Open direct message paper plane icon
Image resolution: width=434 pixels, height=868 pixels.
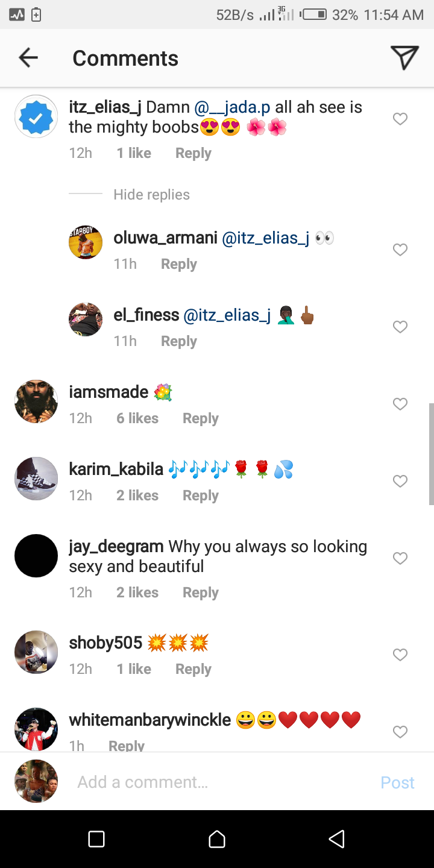tap(404, 58)
